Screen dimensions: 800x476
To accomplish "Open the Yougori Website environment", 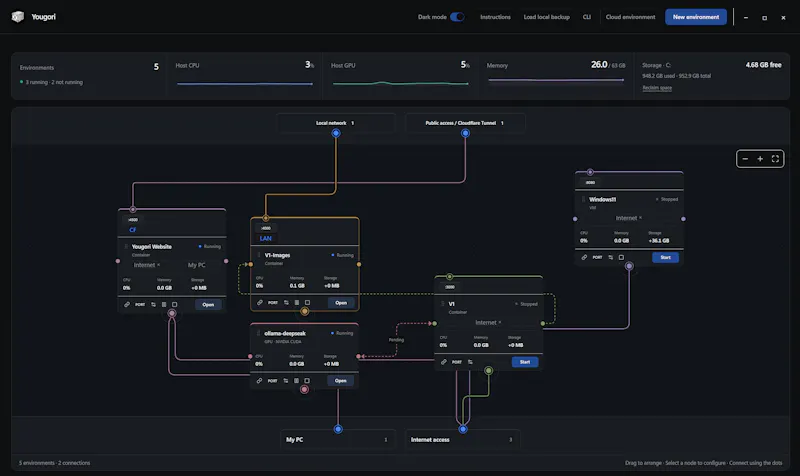I will pos(208,305).
